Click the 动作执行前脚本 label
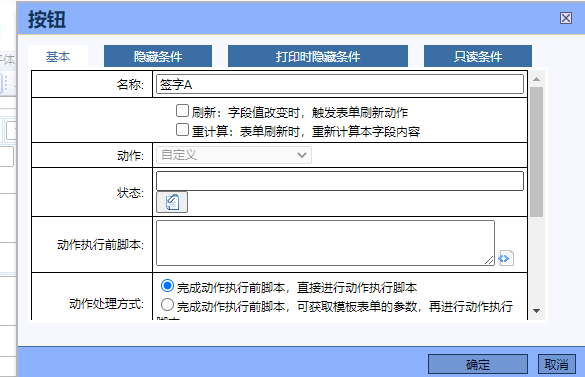The height and width of the screenshot is (377, 585). click(100, 244)
